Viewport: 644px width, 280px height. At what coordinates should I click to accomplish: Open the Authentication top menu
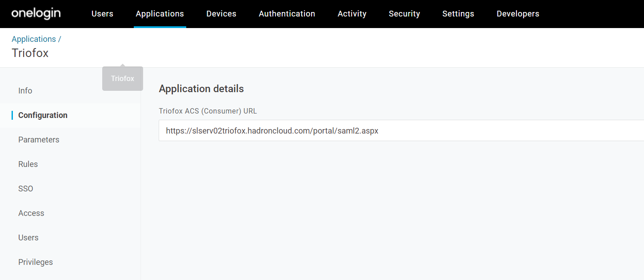click(x=287, y=14)
